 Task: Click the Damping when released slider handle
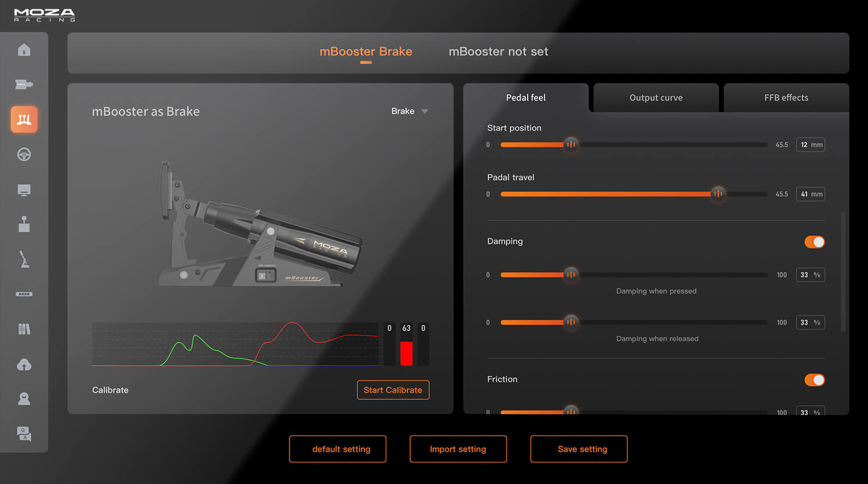(x=571, y=322)
